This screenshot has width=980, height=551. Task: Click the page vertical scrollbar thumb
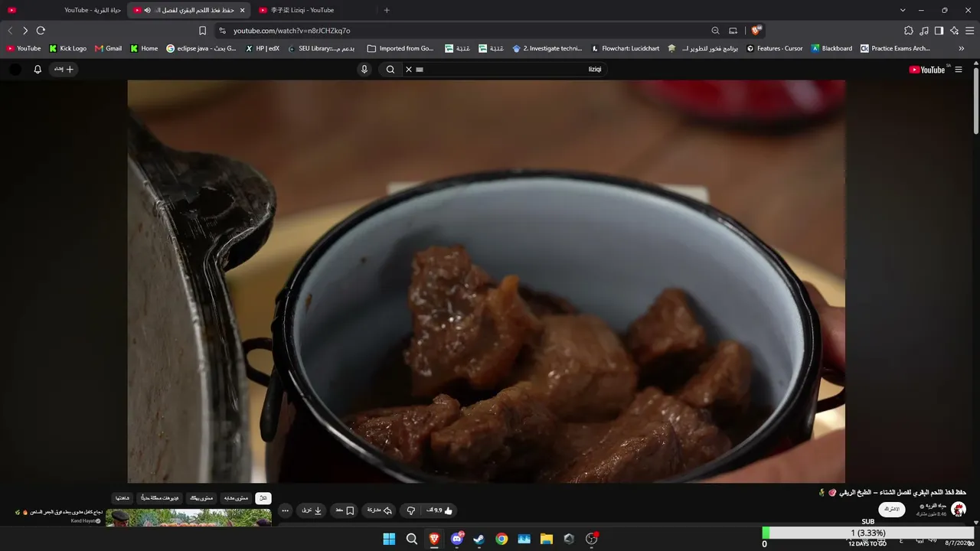pyautogui.click(x=976, y=99)
